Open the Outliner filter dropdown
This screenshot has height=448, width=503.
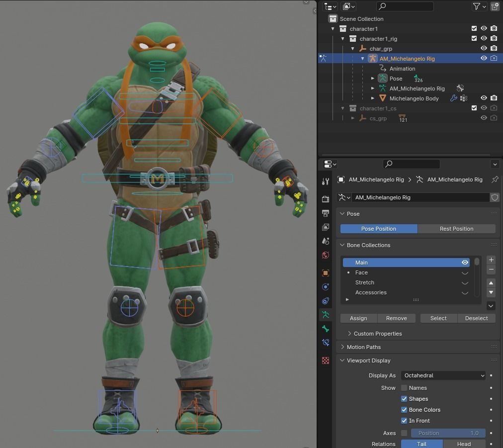point(479,6)
